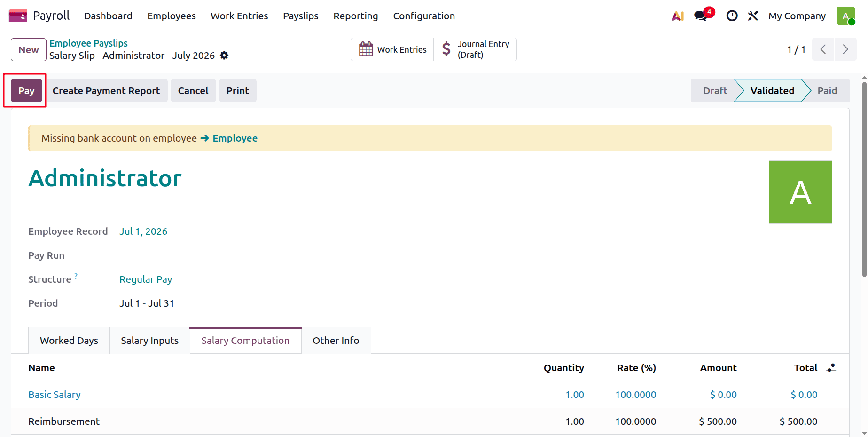Click Create Payment Report
868x437 pixels.
106,91
